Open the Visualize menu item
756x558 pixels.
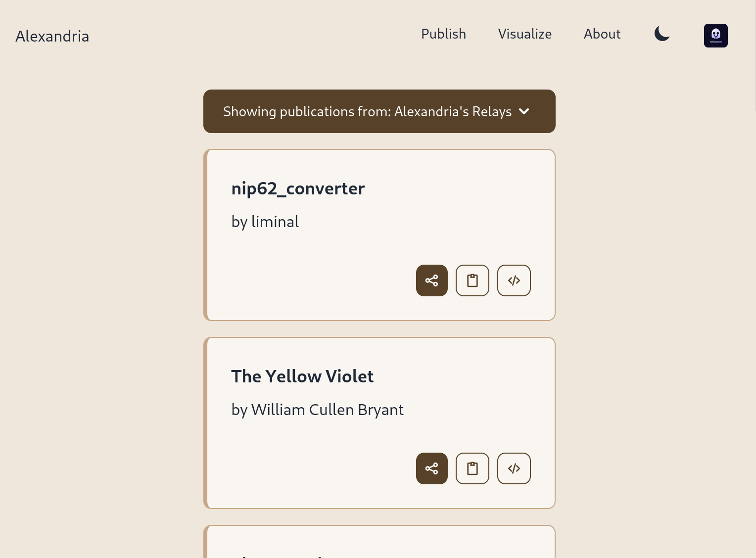(x=524, y=34)
